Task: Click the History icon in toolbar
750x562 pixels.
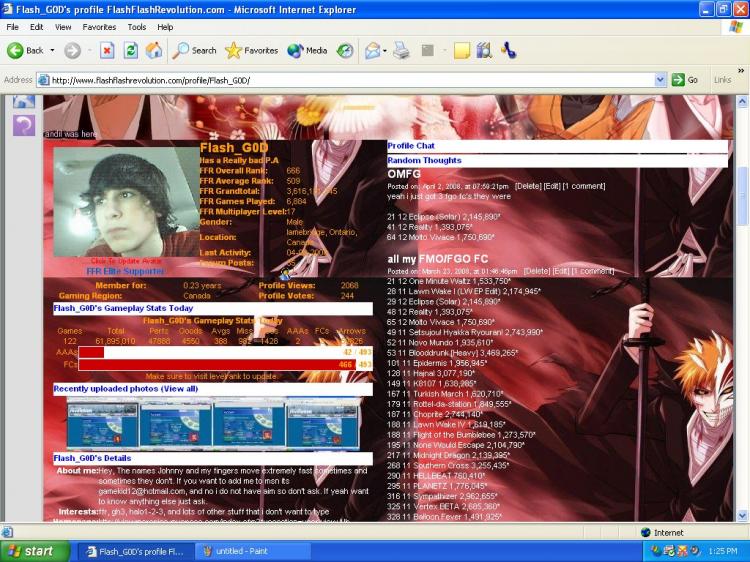Action: (x=345, y=50)
